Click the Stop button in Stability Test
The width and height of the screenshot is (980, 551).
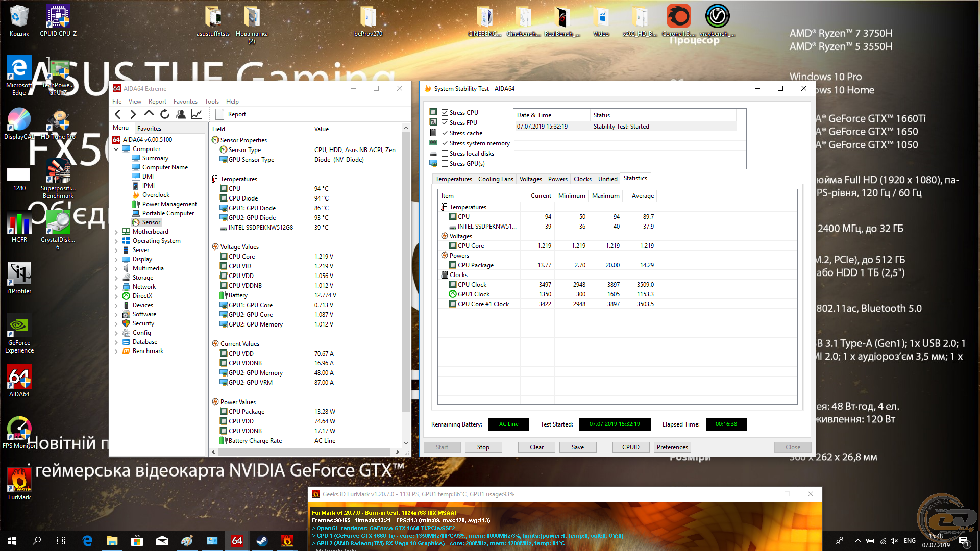(x=483, y=447)
